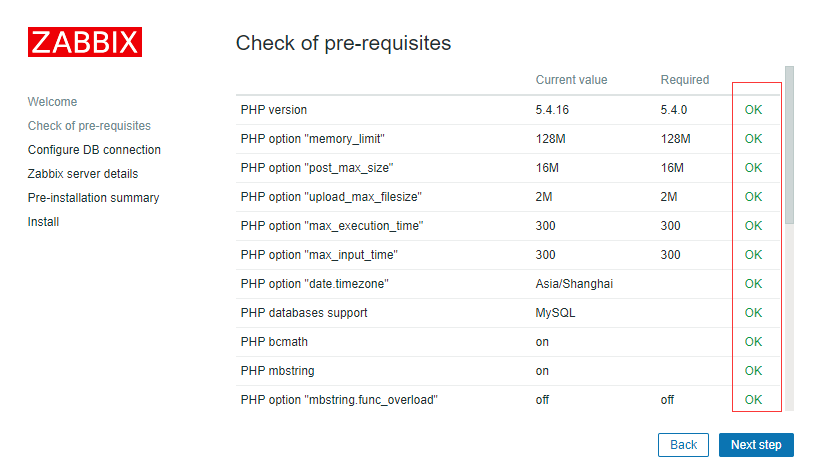The height and width of the screenshot is (468, 814).
Task: Click OK status for PHP mbstring
Action: (x=753, y=371)
